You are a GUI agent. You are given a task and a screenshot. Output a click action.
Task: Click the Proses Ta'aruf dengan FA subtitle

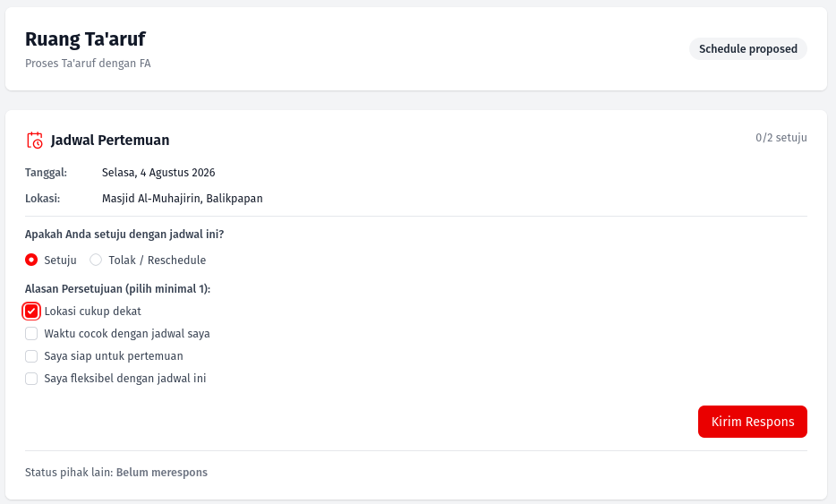(x=88, y=63)
